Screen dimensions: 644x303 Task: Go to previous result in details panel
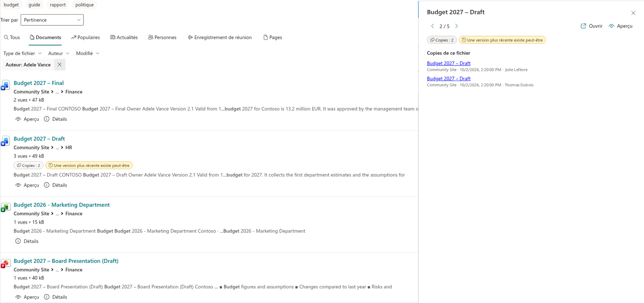point(433,26)
